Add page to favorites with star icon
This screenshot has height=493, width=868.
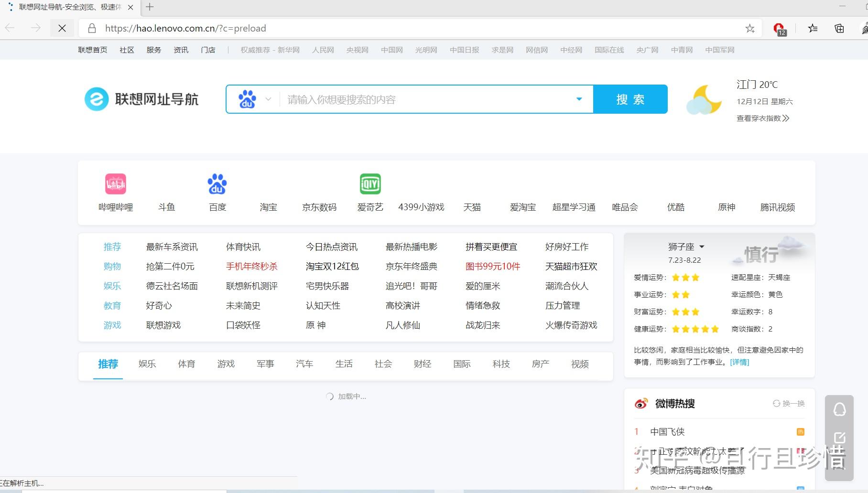click(750, 28)
